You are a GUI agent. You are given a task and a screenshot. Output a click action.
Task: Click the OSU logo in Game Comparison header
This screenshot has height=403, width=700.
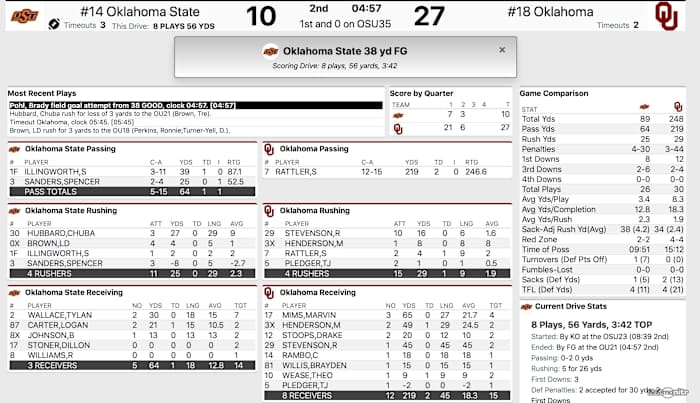(x=643, y=107)
